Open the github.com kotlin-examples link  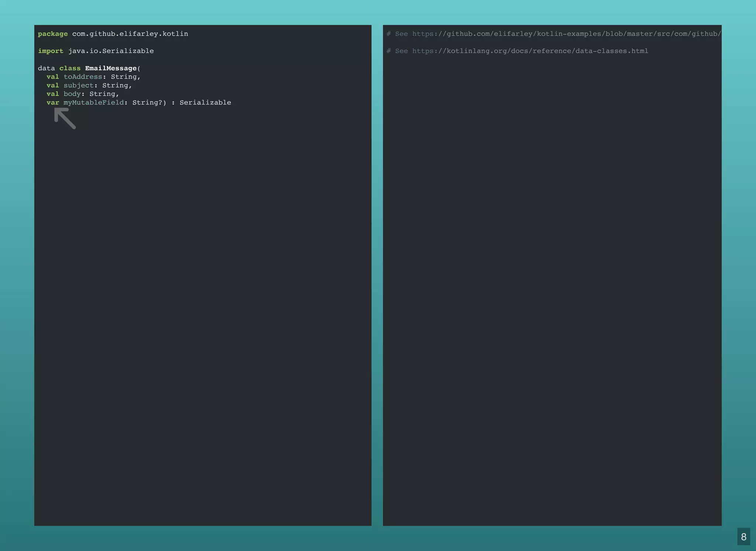[x=567, y=34]
